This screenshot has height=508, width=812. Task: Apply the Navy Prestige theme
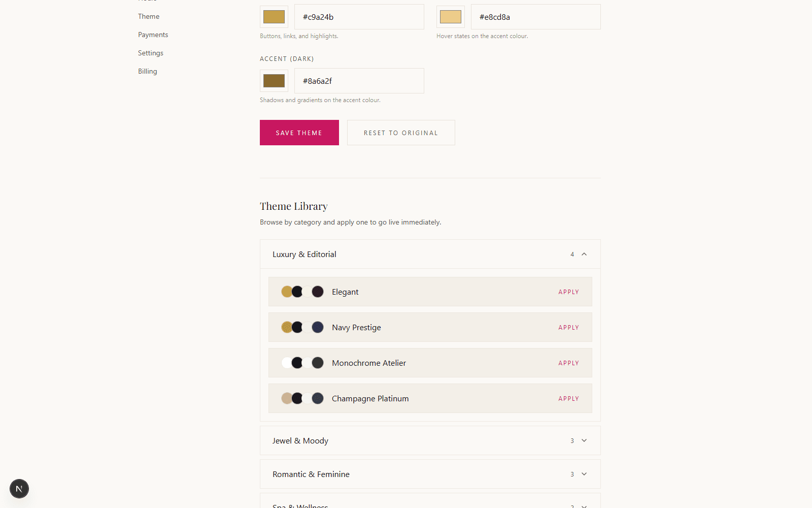pos(568,328)
